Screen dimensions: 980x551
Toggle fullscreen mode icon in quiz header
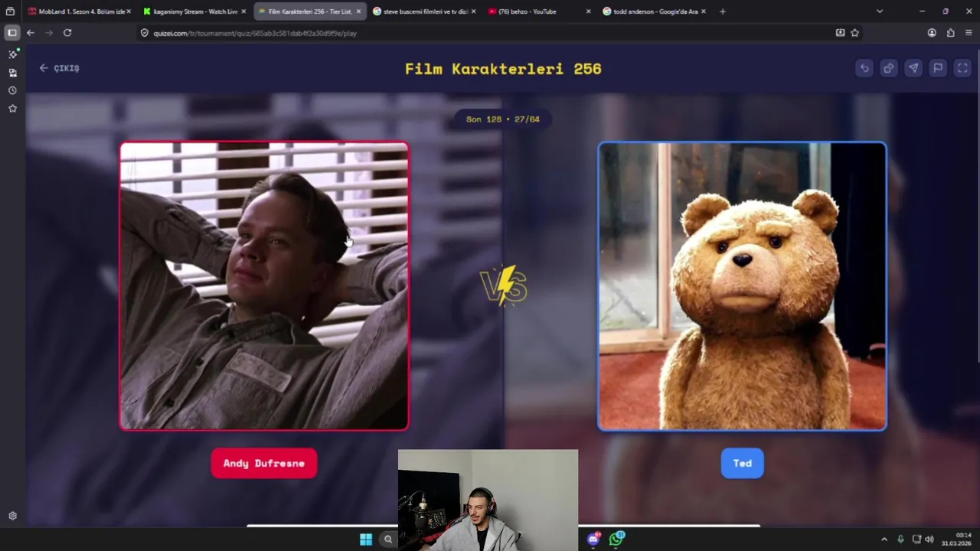(x=962, y=68)
